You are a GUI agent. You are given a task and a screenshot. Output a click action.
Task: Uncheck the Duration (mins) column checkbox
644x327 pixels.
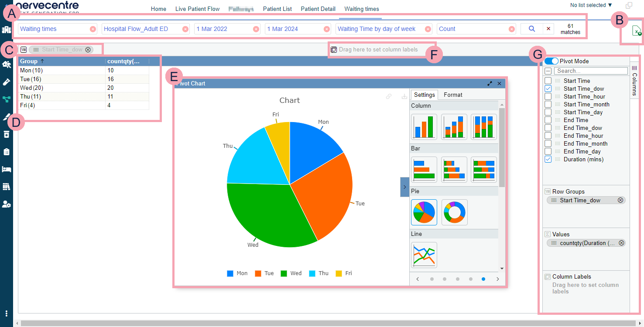(x=548, y=159)
